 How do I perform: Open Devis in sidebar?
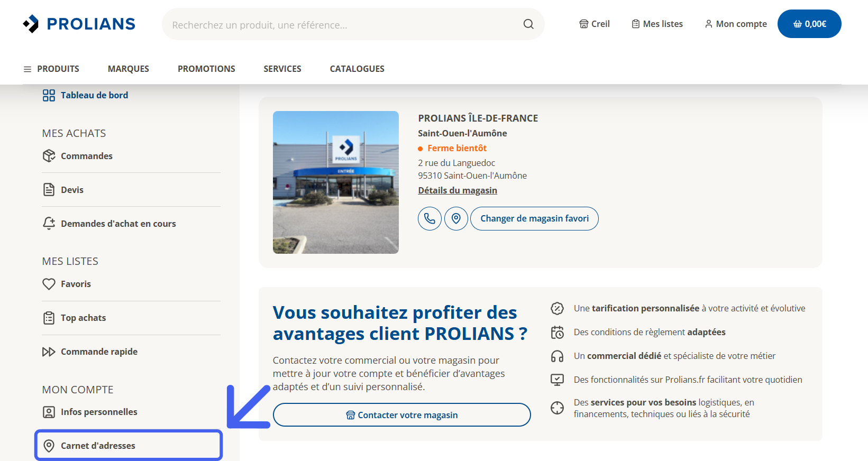tap(131, 190)
